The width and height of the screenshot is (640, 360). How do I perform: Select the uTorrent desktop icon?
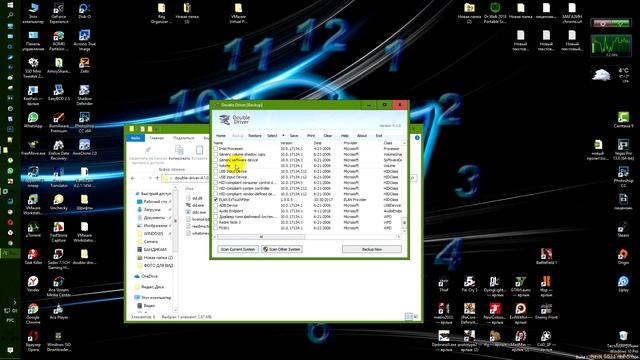(33, 229)
